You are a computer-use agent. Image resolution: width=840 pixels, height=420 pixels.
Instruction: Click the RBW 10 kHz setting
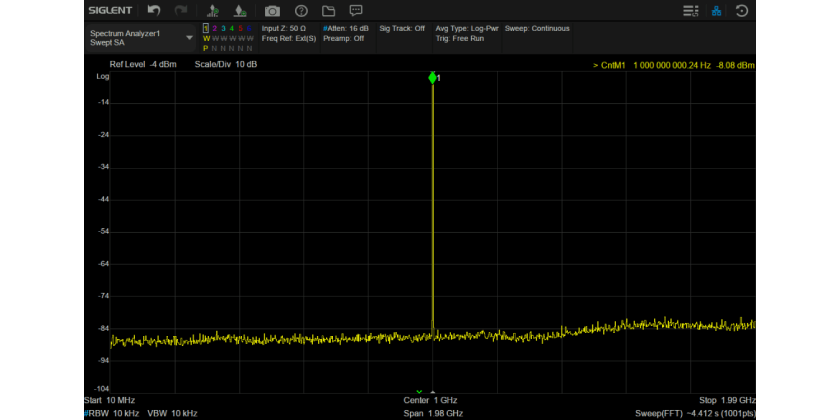tap(112, 412)
